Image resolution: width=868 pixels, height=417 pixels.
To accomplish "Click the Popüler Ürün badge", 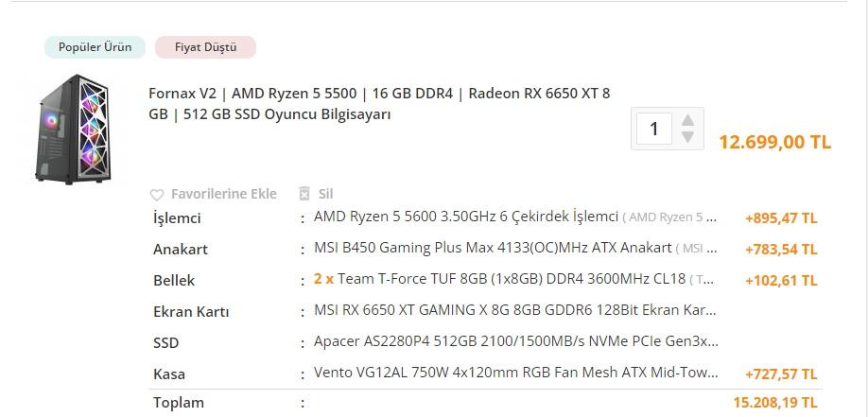I will tap(95, 47).
